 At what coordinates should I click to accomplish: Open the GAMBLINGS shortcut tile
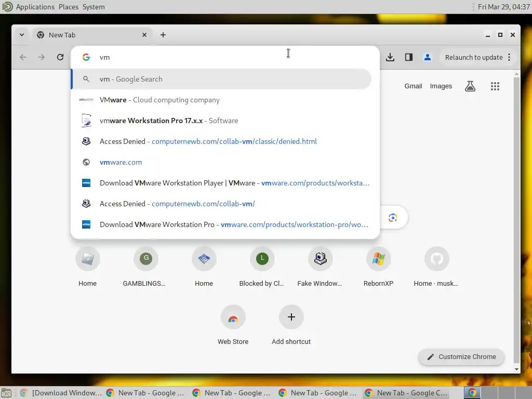pos(146,267)
